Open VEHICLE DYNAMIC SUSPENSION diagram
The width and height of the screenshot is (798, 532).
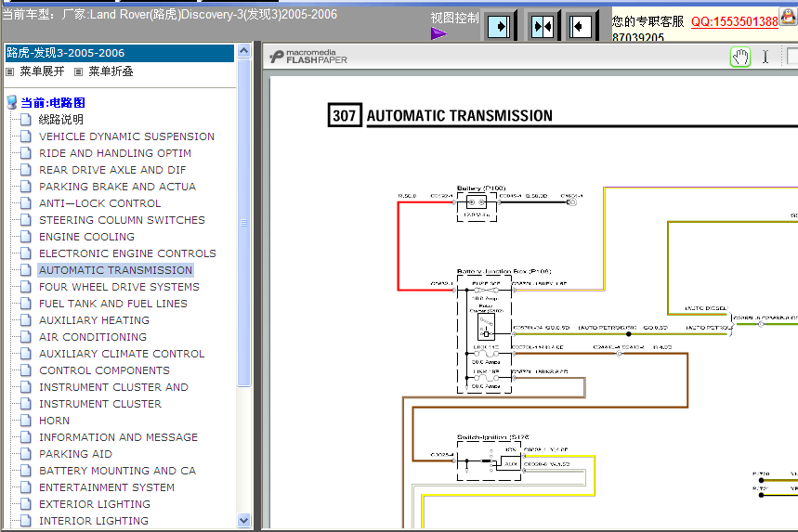click(x=126, y=136)
